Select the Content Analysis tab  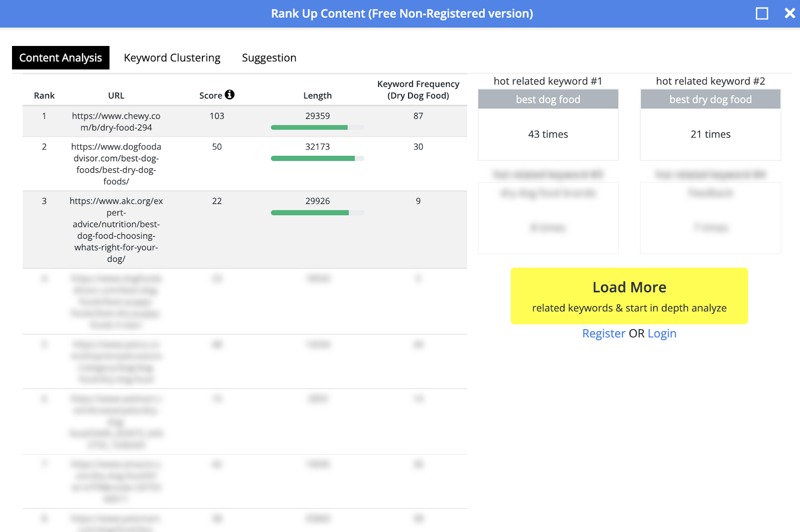[x=60, y=58]
